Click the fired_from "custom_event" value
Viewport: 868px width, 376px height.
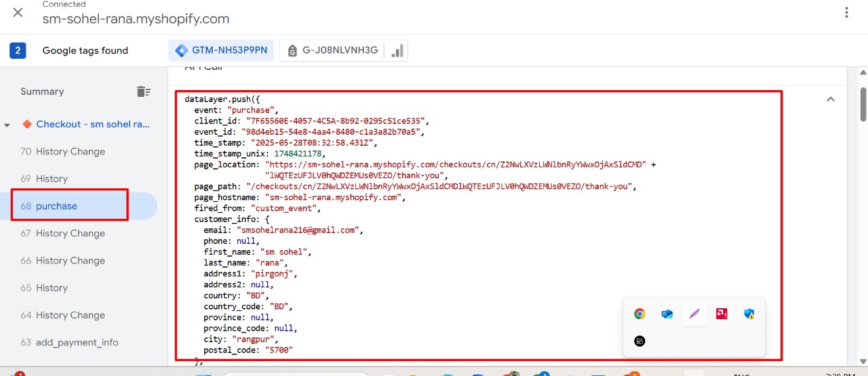[x=285, y=208]
